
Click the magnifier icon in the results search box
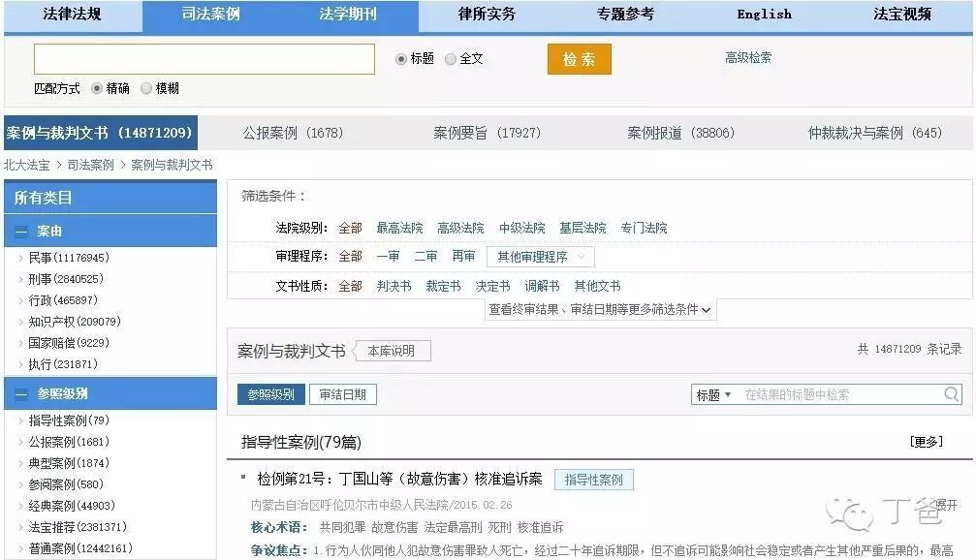click(951, 394)
